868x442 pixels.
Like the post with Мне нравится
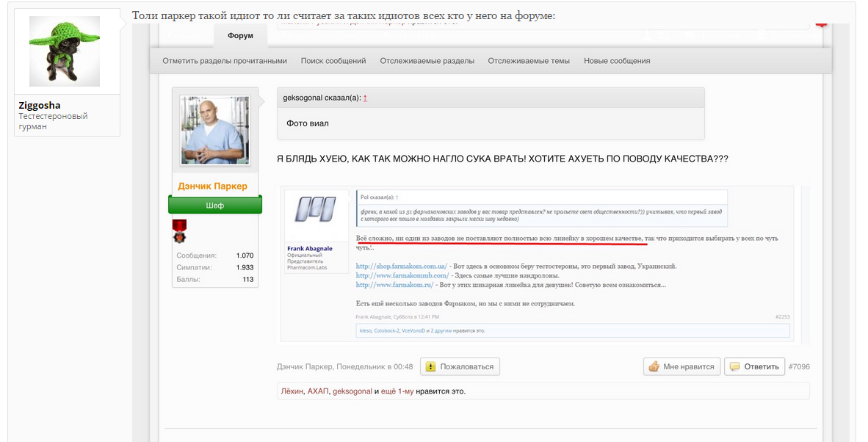point(681,366)
